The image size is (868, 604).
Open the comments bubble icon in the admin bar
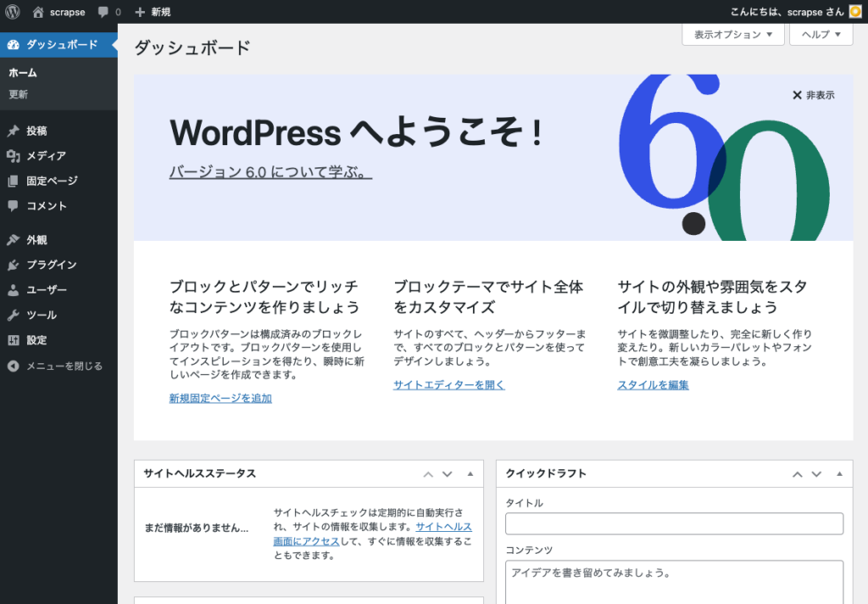[x=103, y=12]
